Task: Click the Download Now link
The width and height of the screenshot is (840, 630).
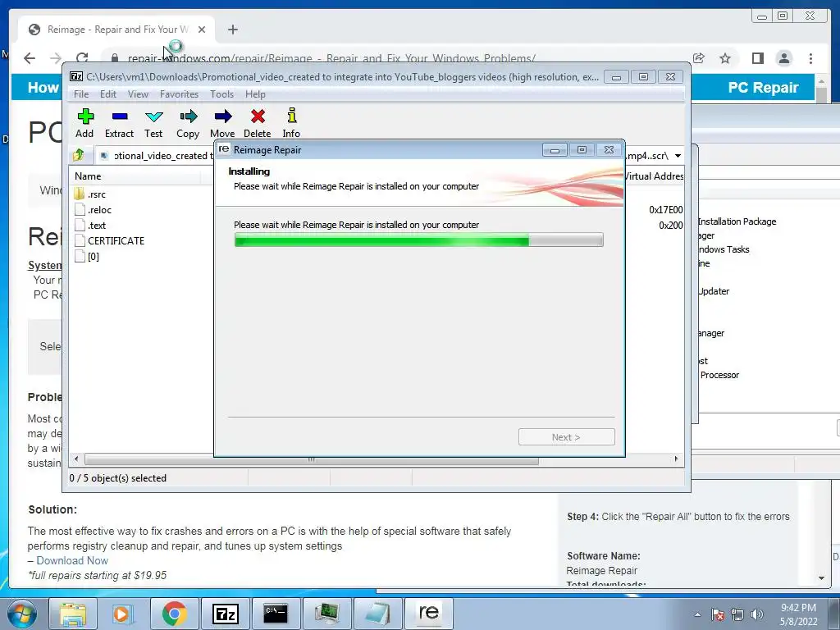Action: [x=72, y=560]
